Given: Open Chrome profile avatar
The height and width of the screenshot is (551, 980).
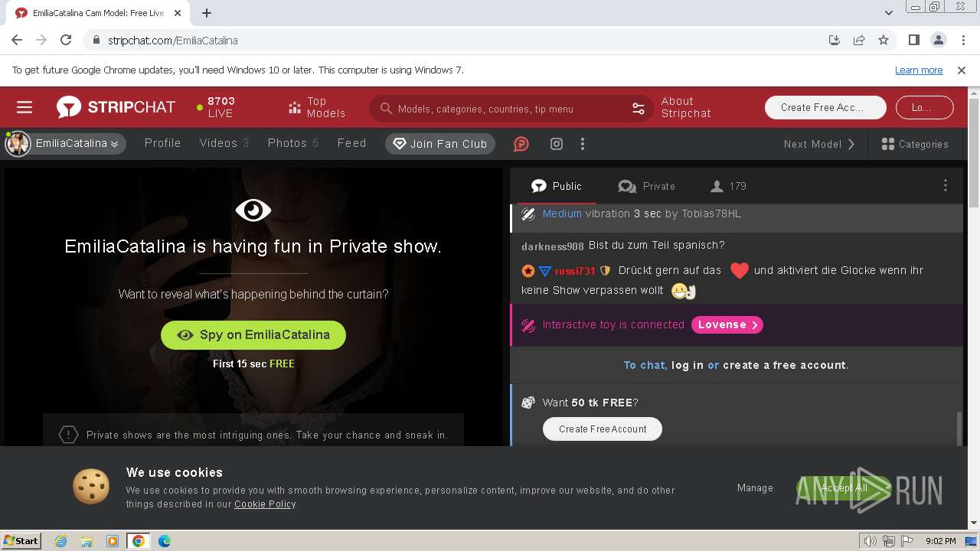Looking at the screenshot, I should (x=938, y=40).
